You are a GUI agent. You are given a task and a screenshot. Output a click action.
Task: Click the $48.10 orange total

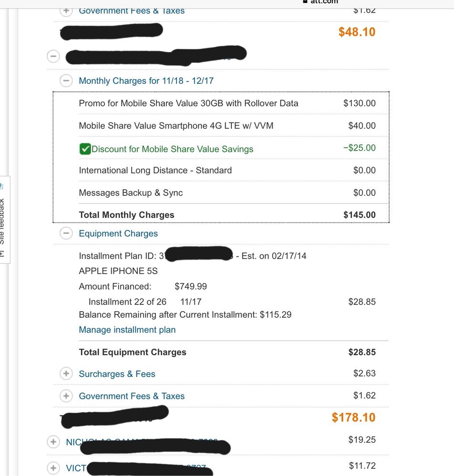(356, 31)
